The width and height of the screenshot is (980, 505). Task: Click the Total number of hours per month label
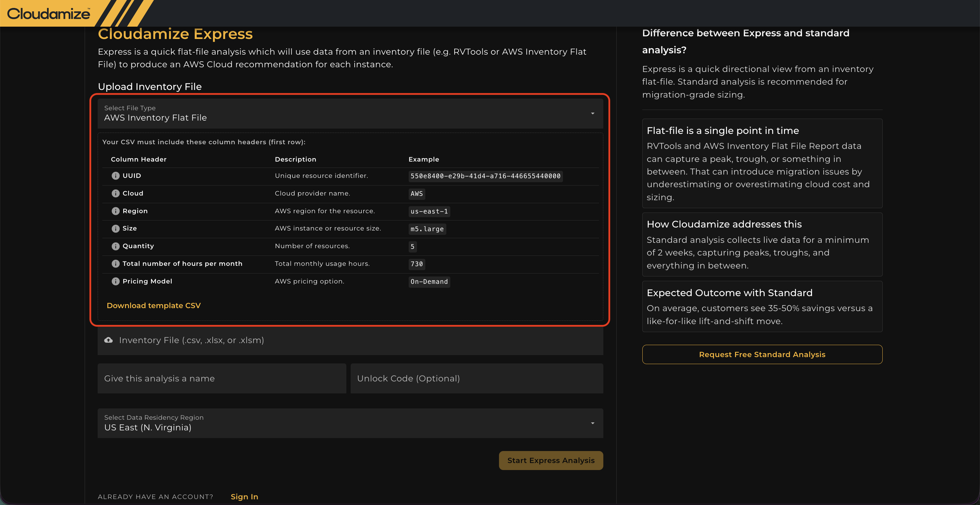(182, 263)
